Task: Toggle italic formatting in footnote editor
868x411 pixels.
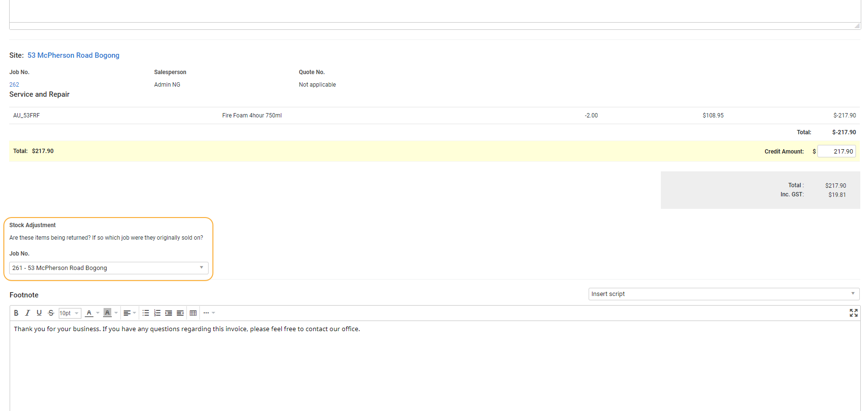Action: coord(27,313)
